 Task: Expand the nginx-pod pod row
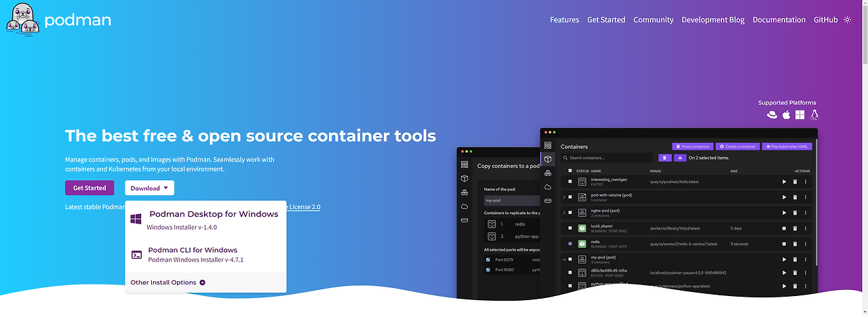click(564, 213)
